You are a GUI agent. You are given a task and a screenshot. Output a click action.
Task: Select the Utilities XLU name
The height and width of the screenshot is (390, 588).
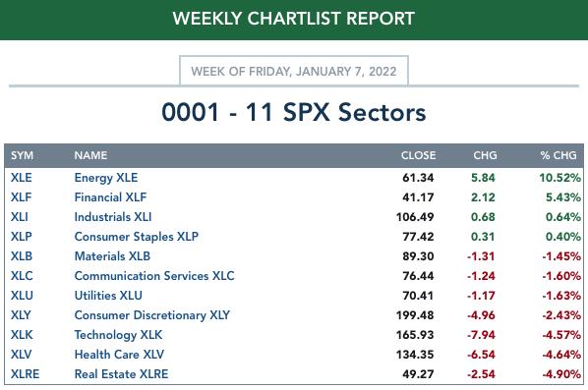pos(108,296)
